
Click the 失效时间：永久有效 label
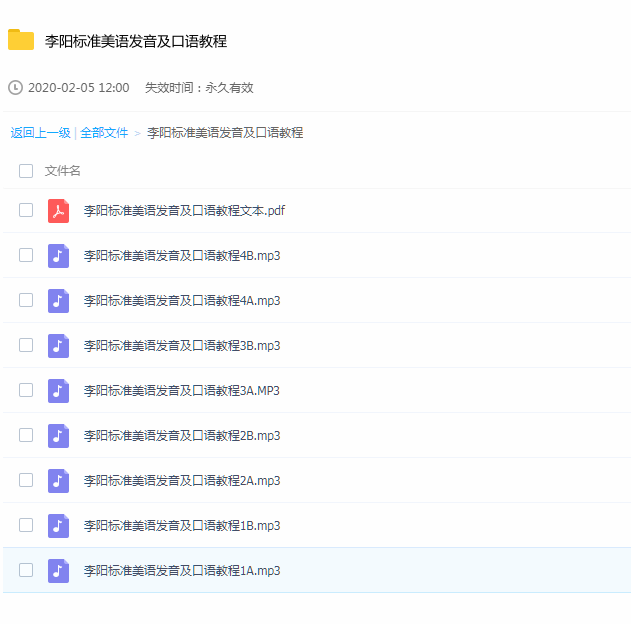tap(199, 88)
